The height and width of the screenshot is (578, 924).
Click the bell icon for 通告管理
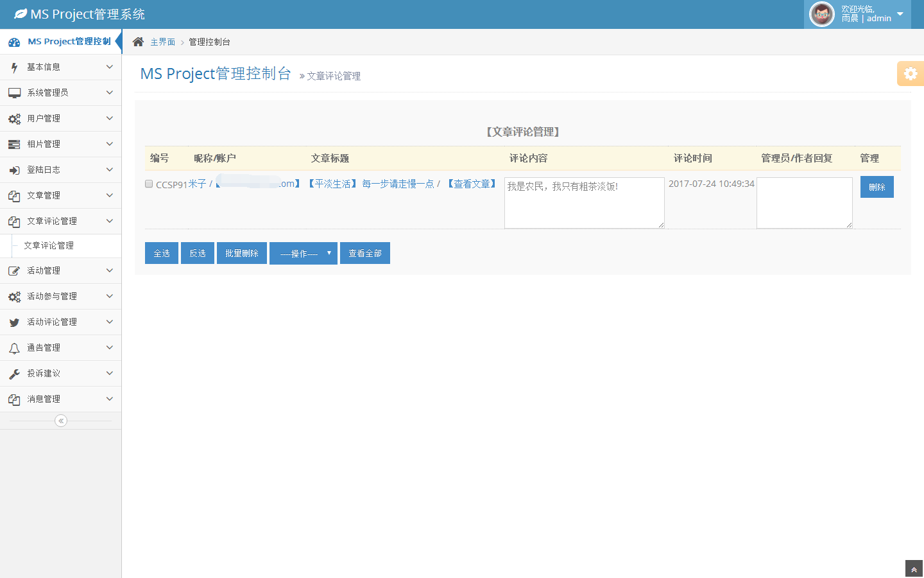click(x=14, y=348)
